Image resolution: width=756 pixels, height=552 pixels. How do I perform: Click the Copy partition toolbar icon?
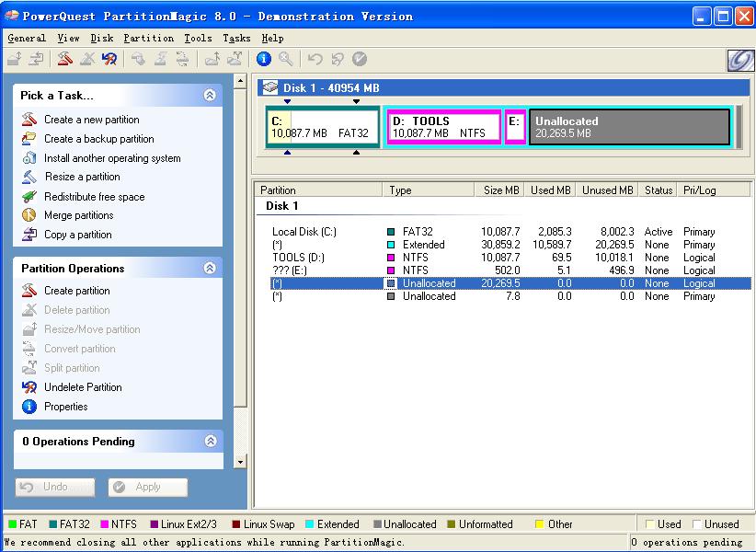point(36,59)
